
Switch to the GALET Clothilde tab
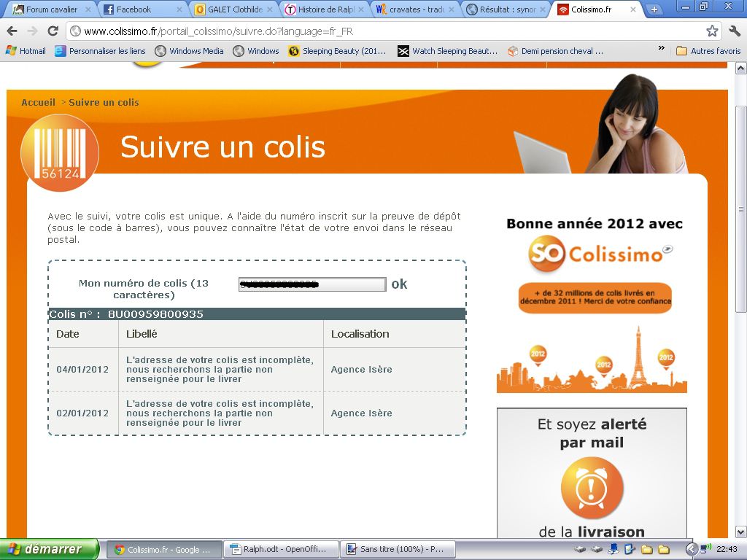[x=233, y=9]
